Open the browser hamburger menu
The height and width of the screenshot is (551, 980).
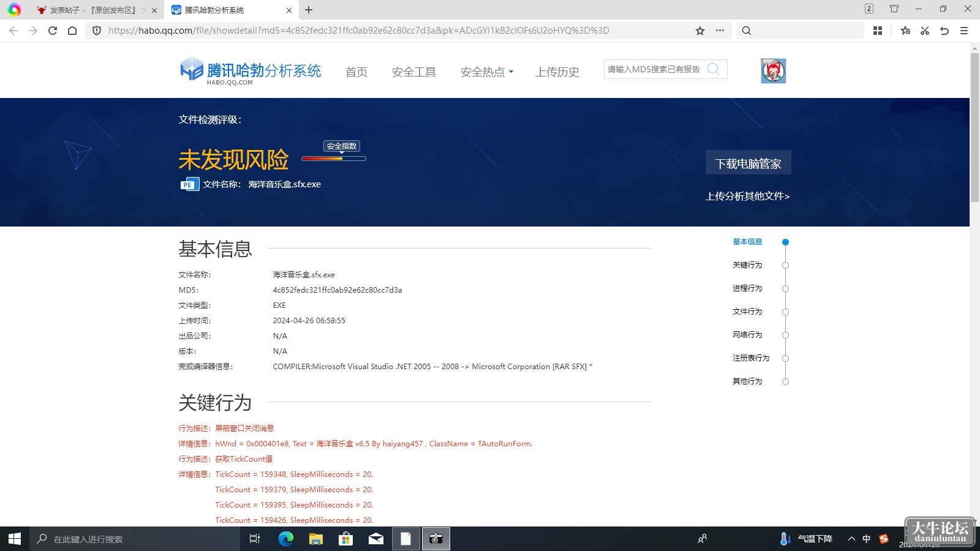964,31
